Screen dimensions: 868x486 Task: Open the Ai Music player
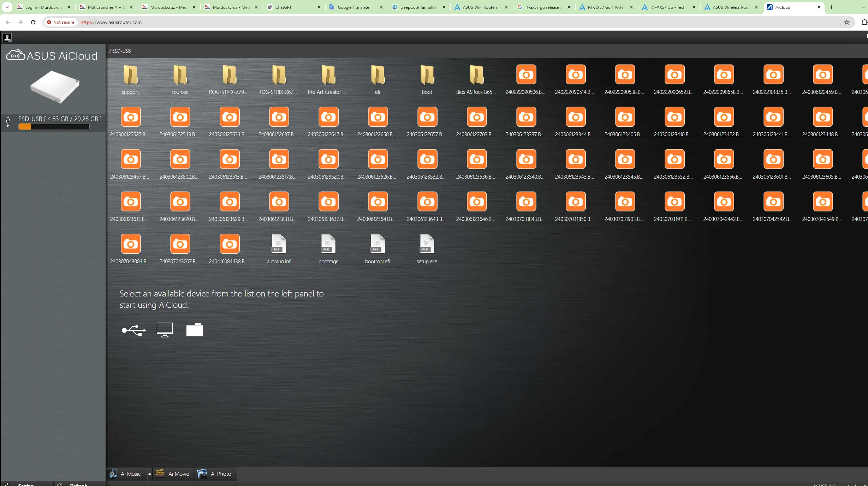126,474
